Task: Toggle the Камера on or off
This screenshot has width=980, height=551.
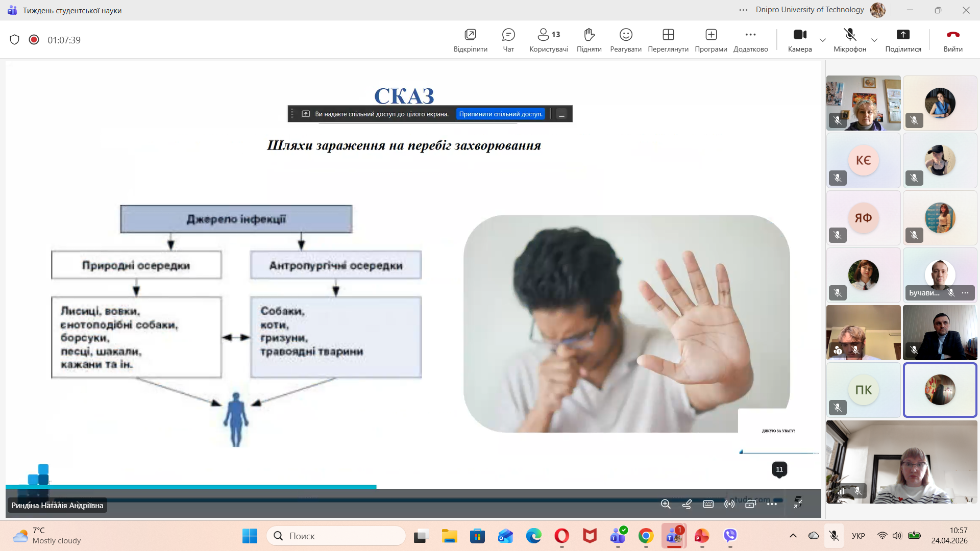Action: point(800,40)
